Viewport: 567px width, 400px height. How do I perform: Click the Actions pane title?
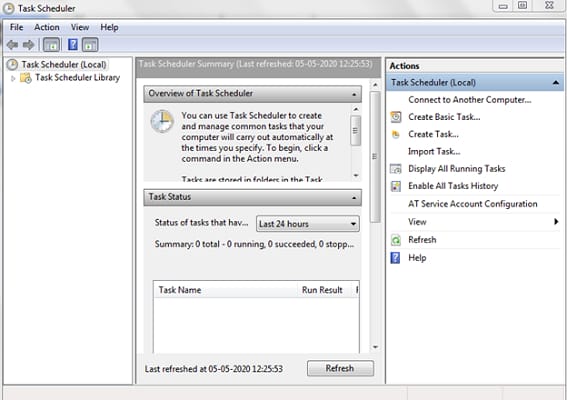[x=404, y=66]
